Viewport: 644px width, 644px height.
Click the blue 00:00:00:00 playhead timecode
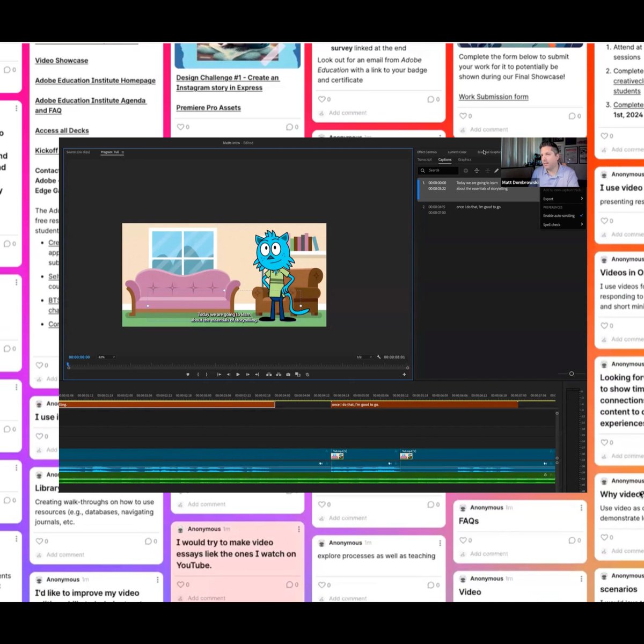coord(79,357)
